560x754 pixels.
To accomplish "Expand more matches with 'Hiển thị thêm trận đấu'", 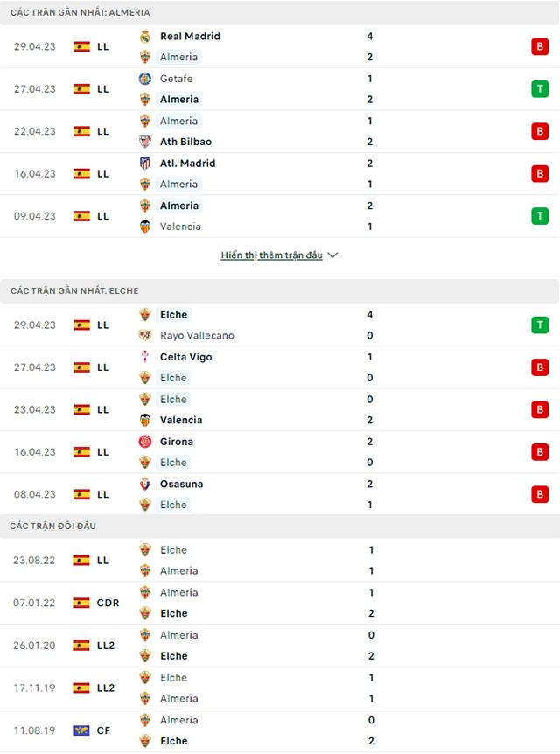I will click(x=272, y=255).
